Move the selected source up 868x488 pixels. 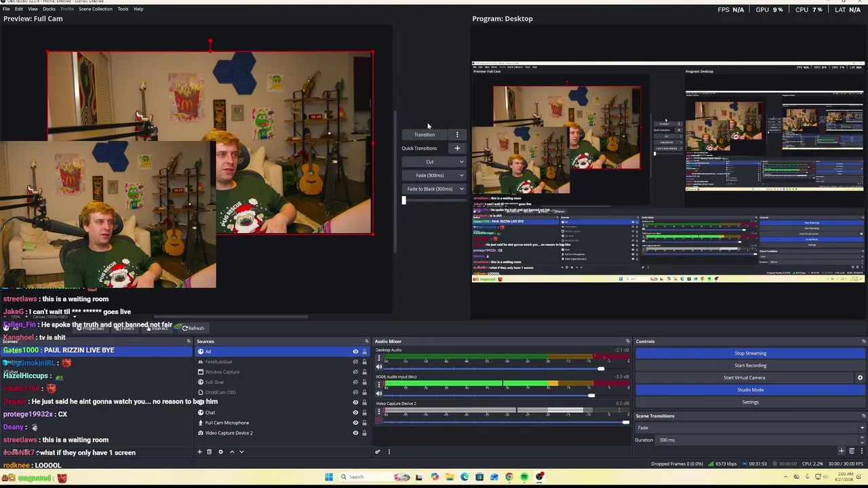click(232, 451)
